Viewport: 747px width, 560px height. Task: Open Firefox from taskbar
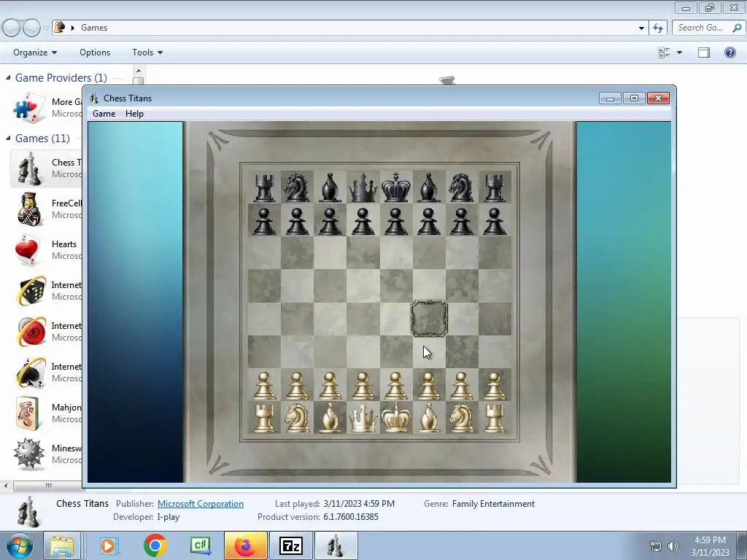click(245, 545)
